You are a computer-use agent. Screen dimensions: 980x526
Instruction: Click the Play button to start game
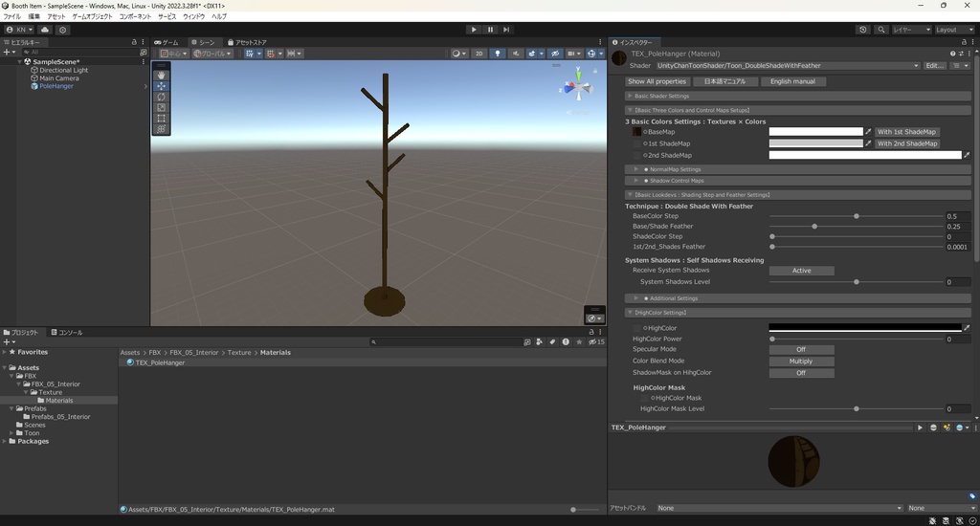474,30
